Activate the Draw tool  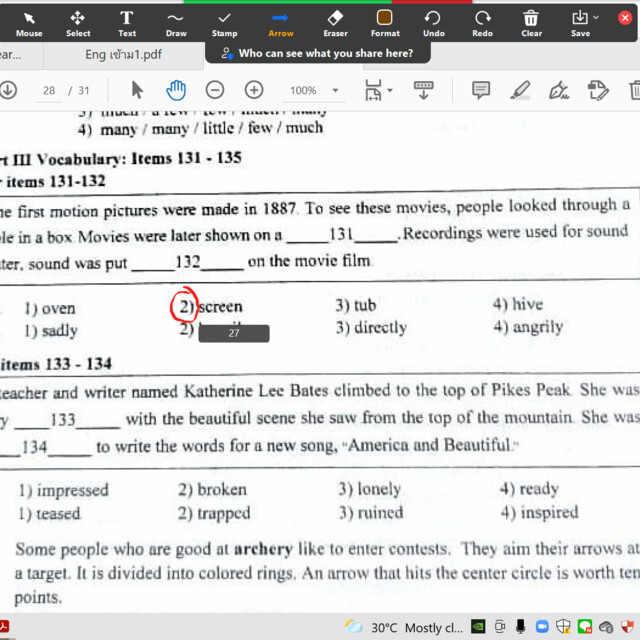(x=176, y=23)
